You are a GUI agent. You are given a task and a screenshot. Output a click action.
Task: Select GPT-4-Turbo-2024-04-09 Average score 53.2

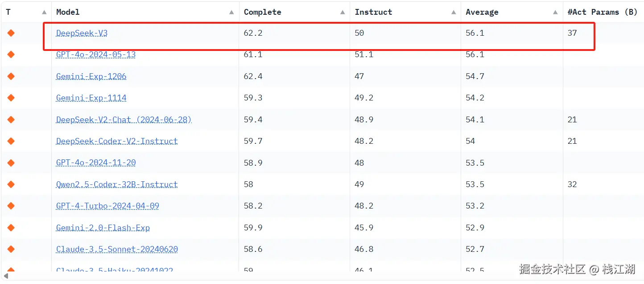pos(475,206)
